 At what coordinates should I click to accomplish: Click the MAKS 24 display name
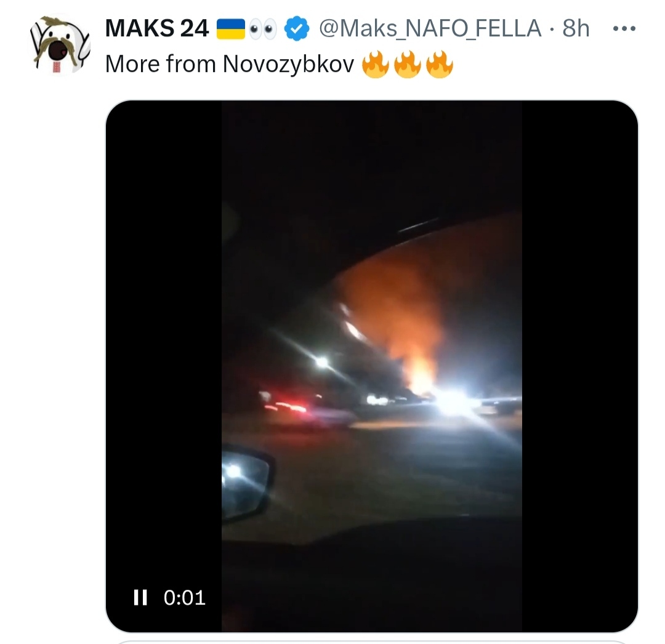[x=156, y=28]
